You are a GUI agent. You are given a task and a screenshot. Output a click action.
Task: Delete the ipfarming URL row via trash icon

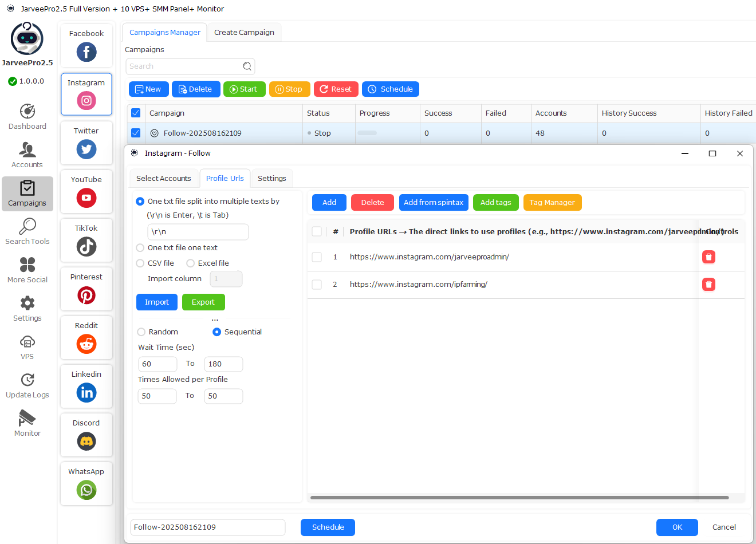click(708, 285)
